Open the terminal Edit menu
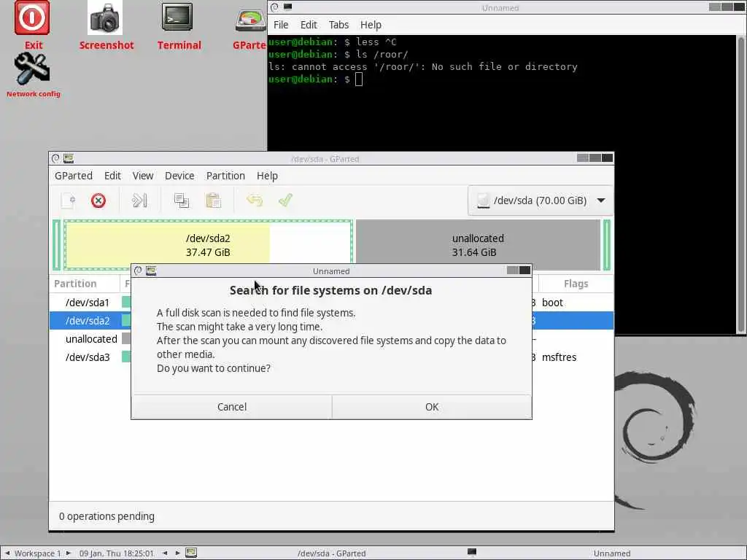 point(309,25)
